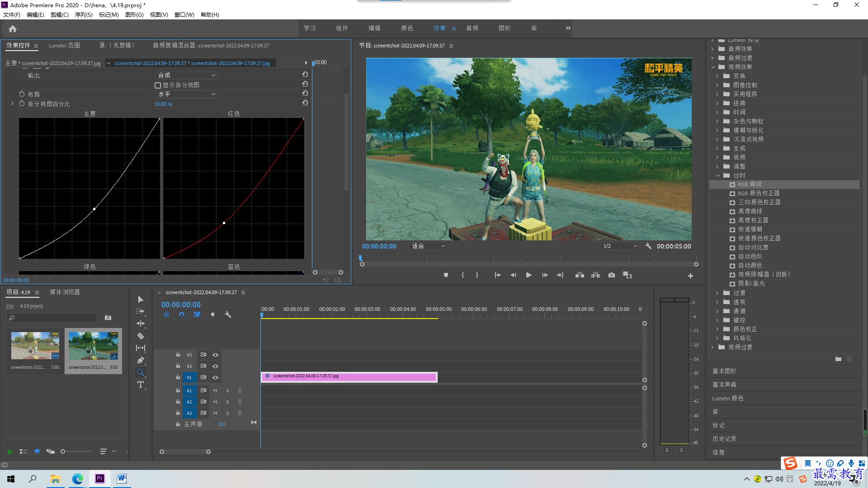The width and height of the screenshot is (868, 488).
Task: Select the Track Select Forward tool
Action: pyautogui.click(x=141, y=311)
